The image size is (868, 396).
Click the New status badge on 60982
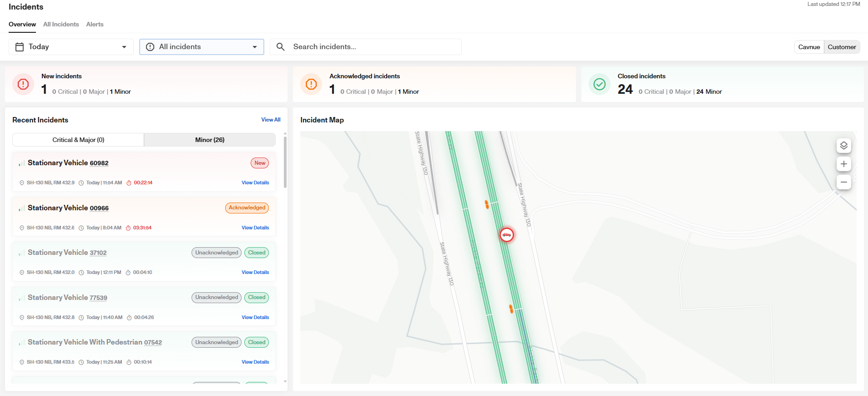[260, 163]
